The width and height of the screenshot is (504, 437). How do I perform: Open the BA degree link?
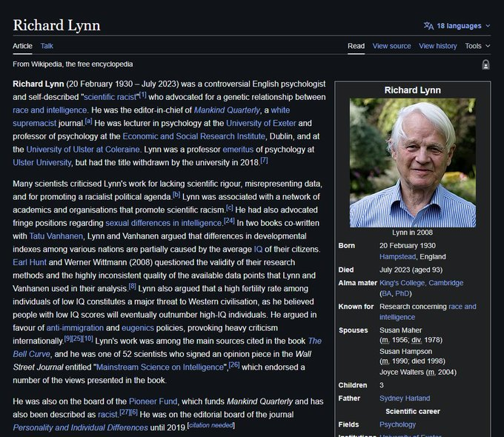386,294
